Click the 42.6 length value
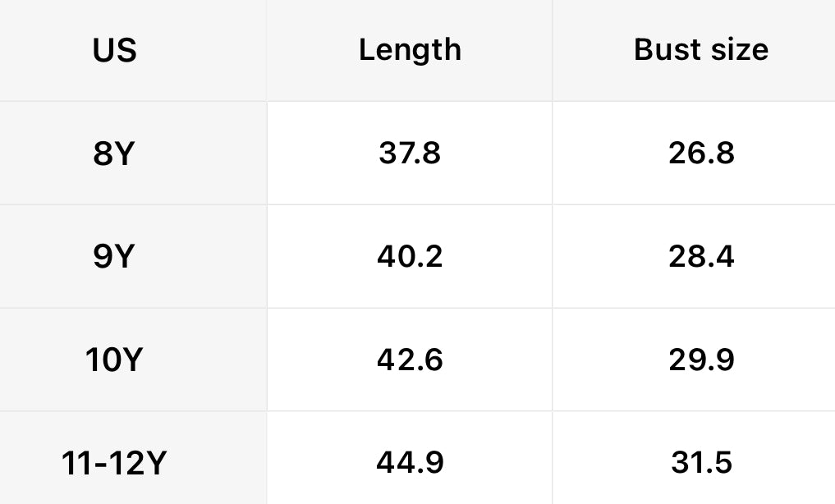Screen dimensions: 835x504 point(410,360)
